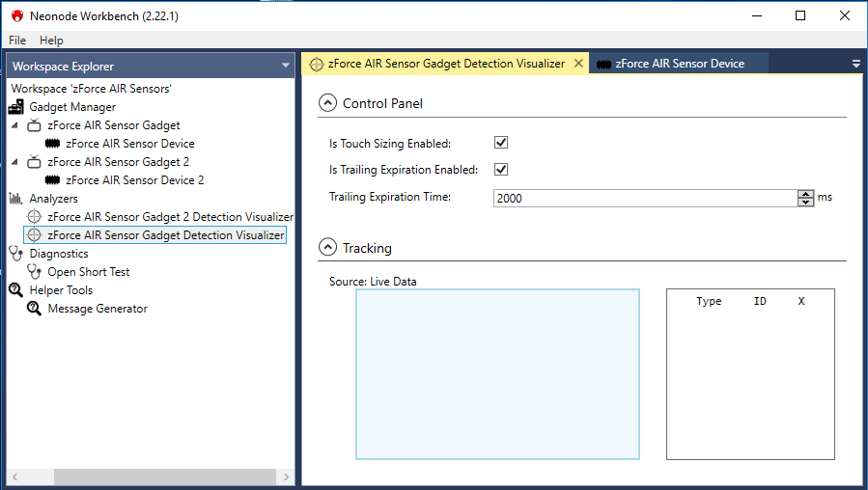
Task: Close the Gadget Detection Visualizer tab
Action: click(578, 64)
